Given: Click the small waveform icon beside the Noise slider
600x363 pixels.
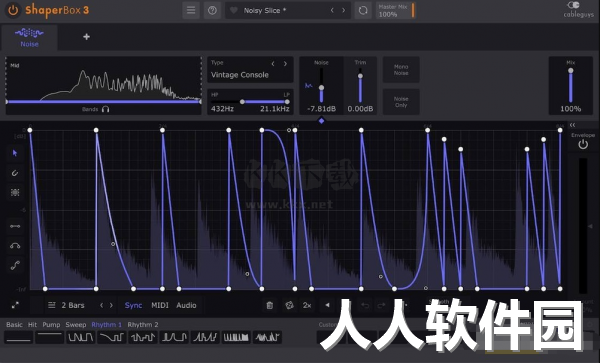Looking at the screenshot, I should 308,86.
